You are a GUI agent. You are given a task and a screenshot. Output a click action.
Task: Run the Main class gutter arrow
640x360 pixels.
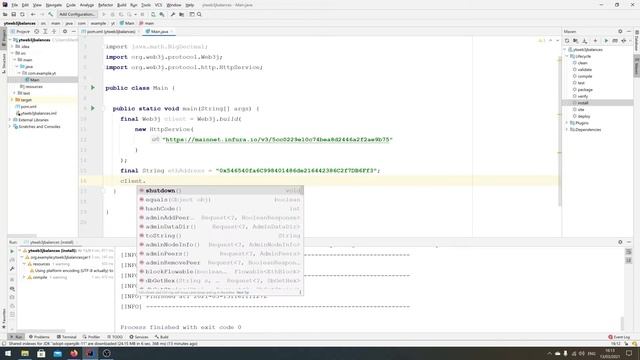93,87
